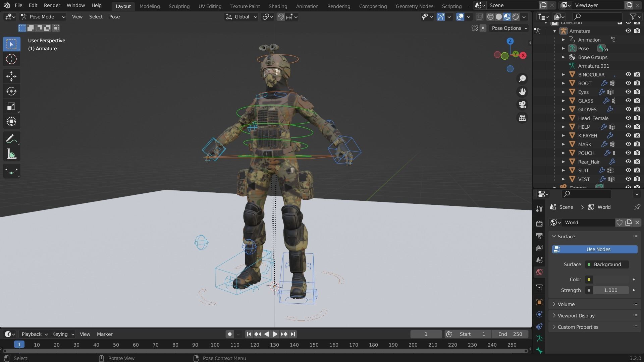Screen dimensions: 644x362
Task: Open the Render menu
Action: 52,5
